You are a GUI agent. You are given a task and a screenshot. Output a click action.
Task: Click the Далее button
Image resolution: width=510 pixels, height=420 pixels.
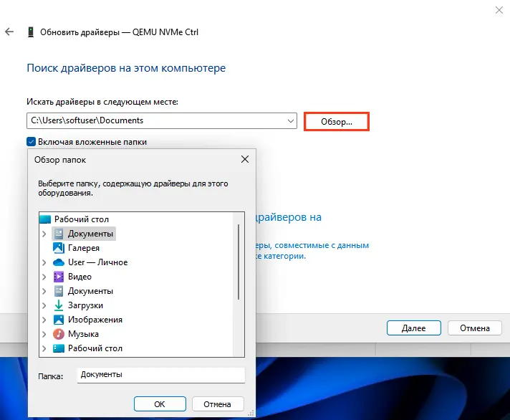pos(413,328)
